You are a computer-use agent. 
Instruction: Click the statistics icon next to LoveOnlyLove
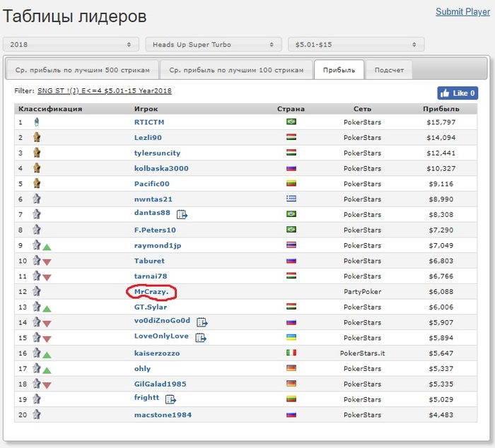coord(201,338)
